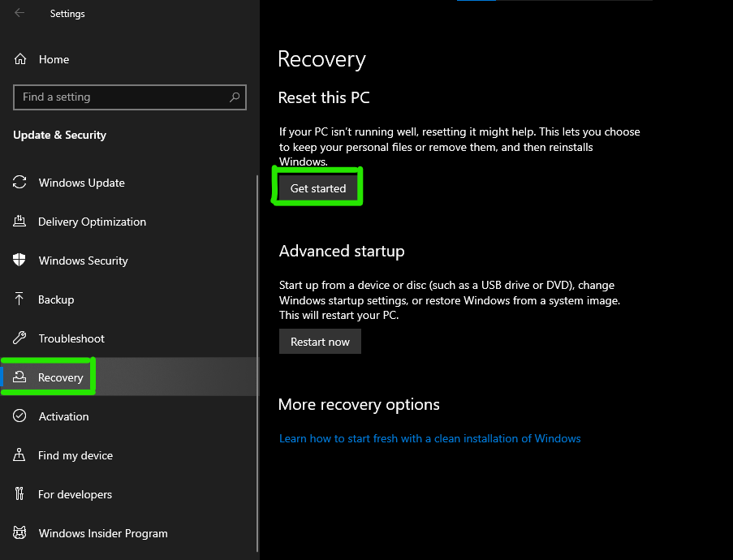Click the Find a setting search box
The width and height of the screenshot is (733, 560).
(130, 97)
